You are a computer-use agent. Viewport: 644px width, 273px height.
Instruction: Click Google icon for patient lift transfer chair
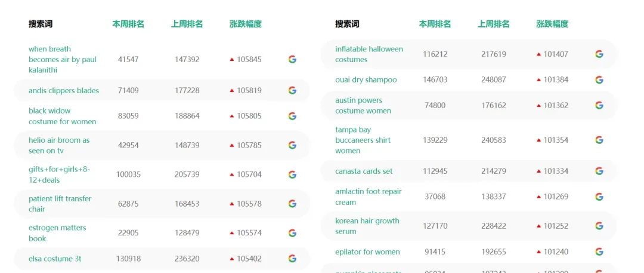click(292, 204)
